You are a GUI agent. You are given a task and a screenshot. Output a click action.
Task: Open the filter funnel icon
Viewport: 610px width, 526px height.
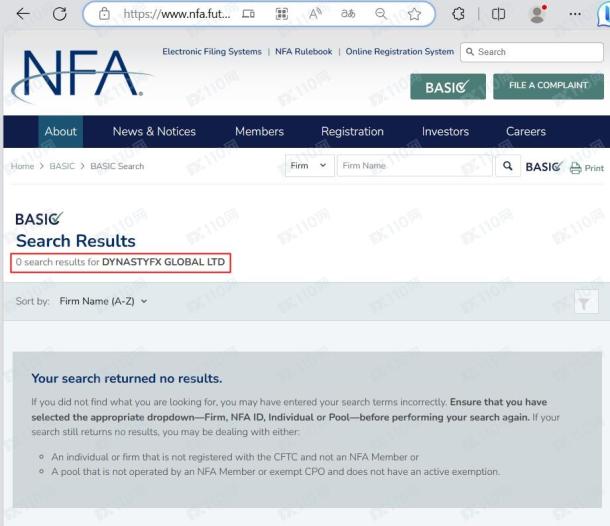[586, 302]
